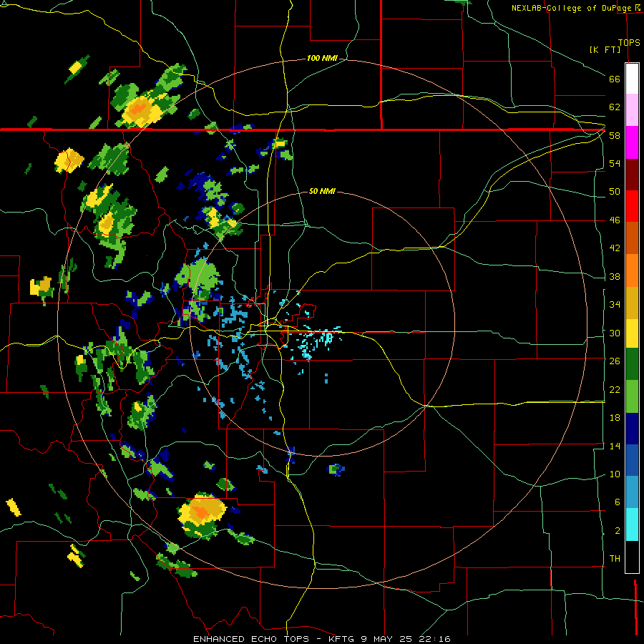Viewport: 644px width, 644px height.
Task: Click the legend scale value 6
Action: point(617,502)
